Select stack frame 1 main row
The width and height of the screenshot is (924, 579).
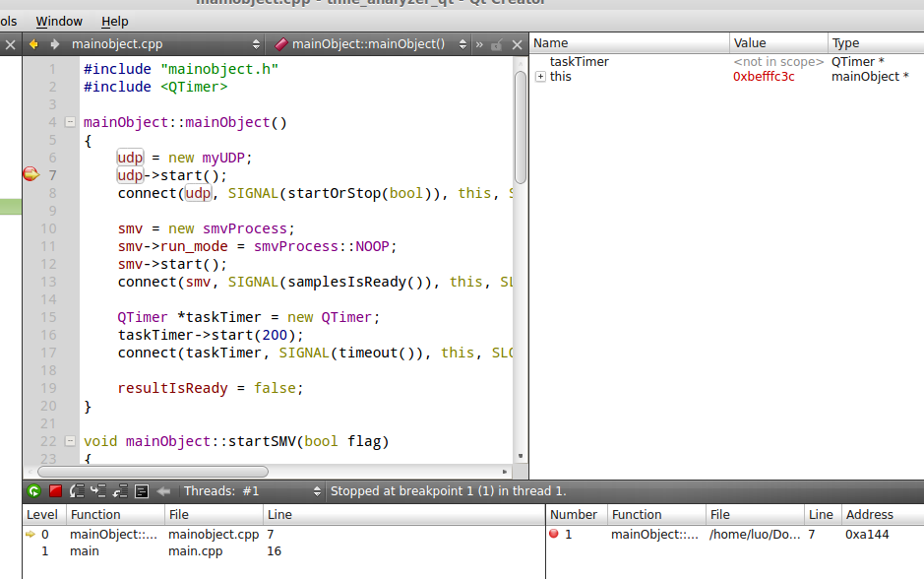284,551
